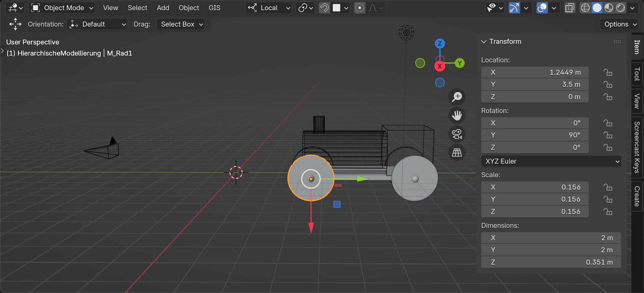This screenshot has height=293, width=644.
Task: Click the zoom in/out viewport icon
Action: pyautogui.click(x=457, y=97)
